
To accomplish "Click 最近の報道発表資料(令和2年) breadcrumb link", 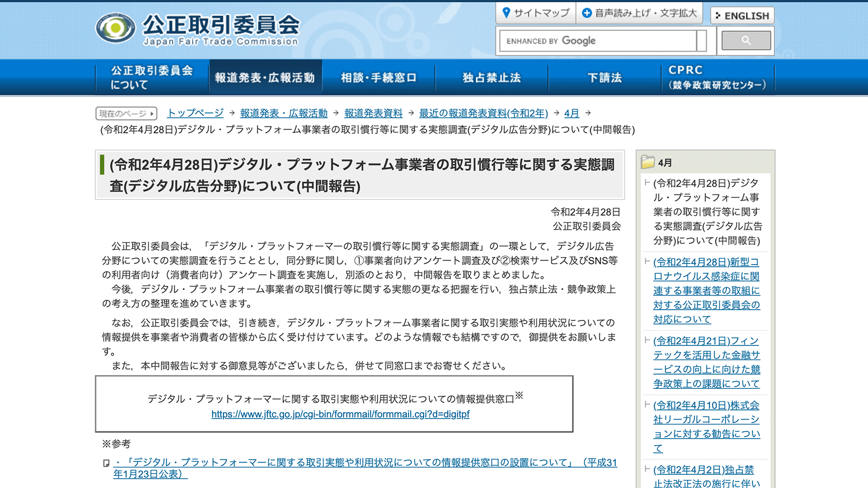I will [483, 113].
